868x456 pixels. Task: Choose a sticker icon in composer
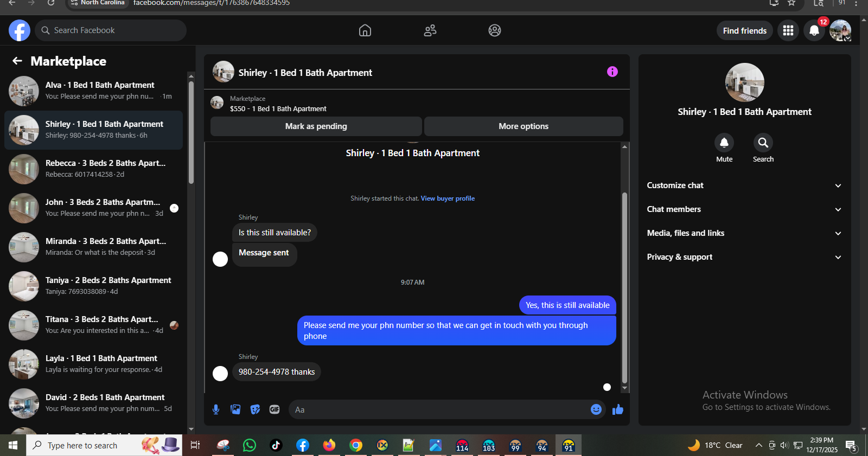[255, 409]
